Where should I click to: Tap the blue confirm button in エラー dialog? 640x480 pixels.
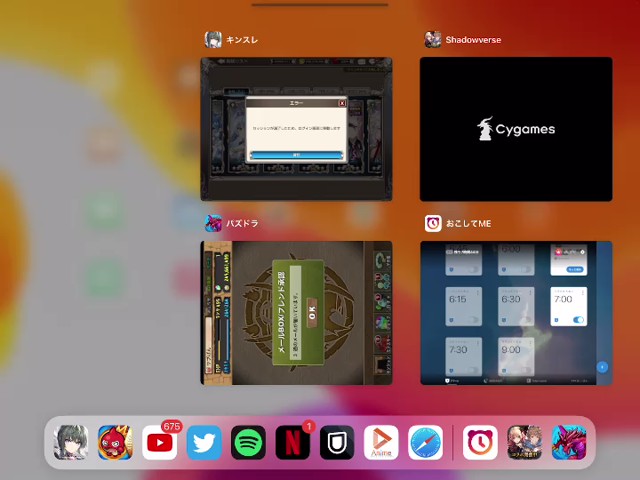(296, 155)
